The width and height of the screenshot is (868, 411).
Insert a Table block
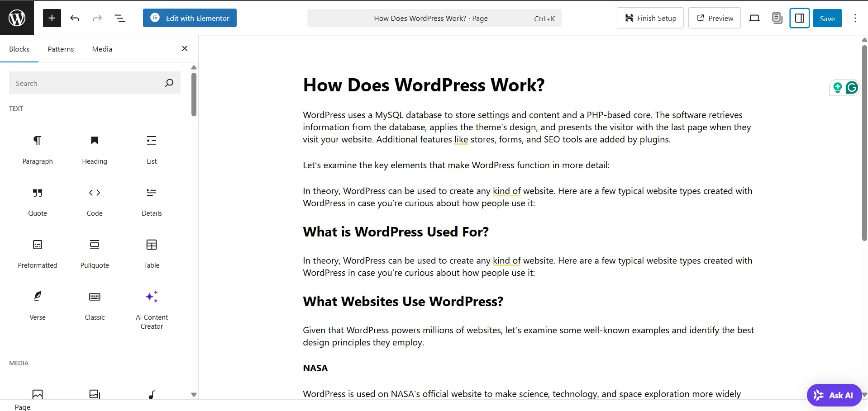(152, 255)
